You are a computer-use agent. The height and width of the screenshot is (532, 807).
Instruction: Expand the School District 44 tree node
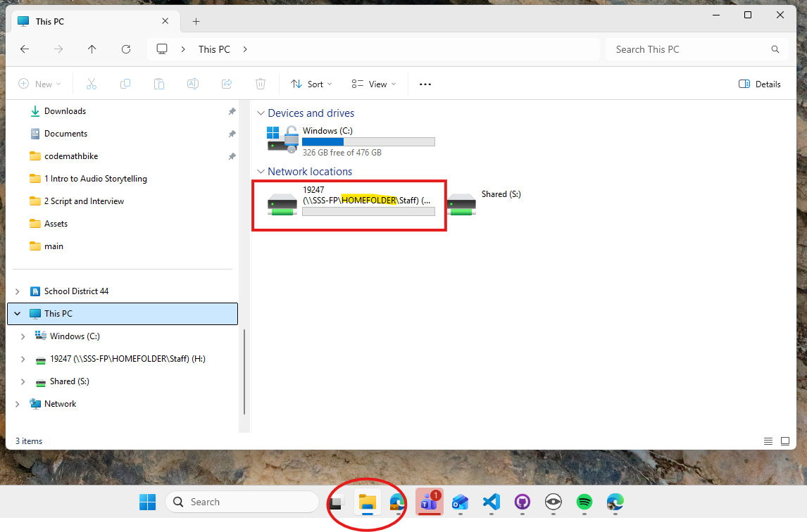click(x=18, y=291)
